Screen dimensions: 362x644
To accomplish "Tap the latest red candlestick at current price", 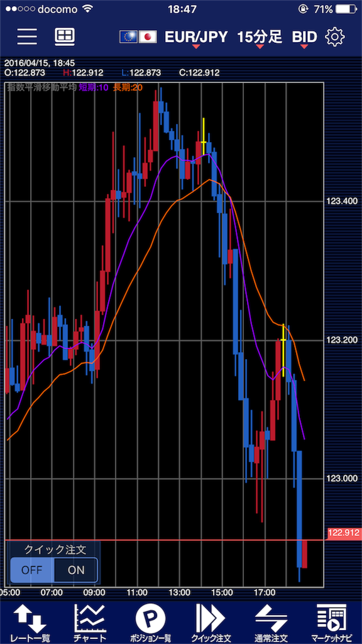I will (305, 553).
